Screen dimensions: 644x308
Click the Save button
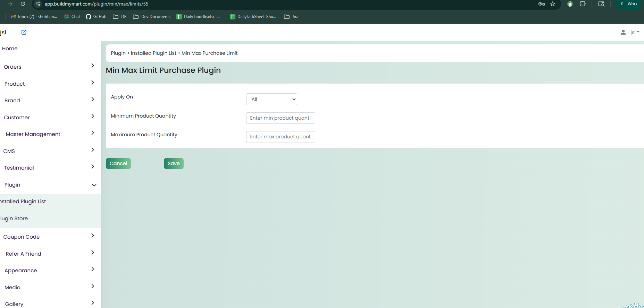click(174, 163)
